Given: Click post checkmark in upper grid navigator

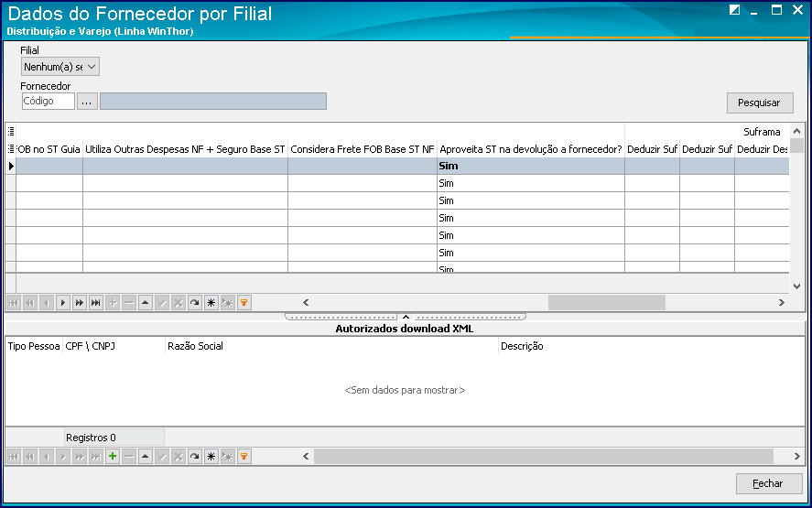Looking at the screenshot, I should pyautogui.click(x=162, y=303).
